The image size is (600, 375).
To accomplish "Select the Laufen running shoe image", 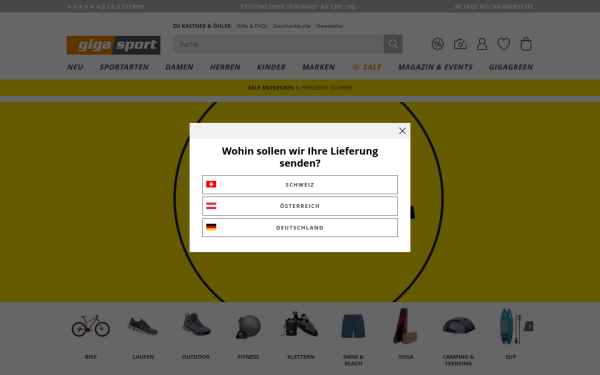I will point(143,326).
